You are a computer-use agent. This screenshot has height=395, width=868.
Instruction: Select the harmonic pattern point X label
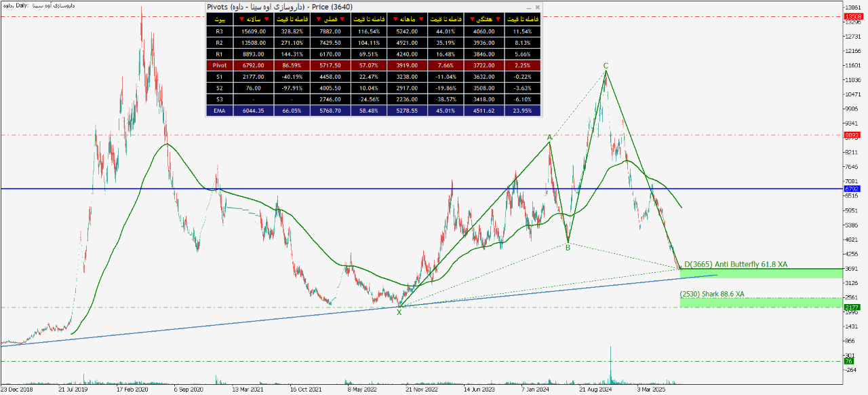click(x=399, y=312)
